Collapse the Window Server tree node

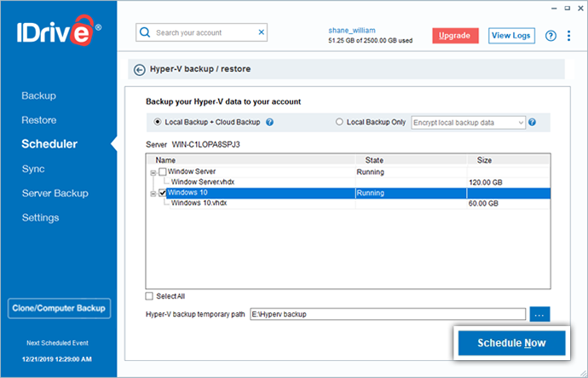[153, 173]
